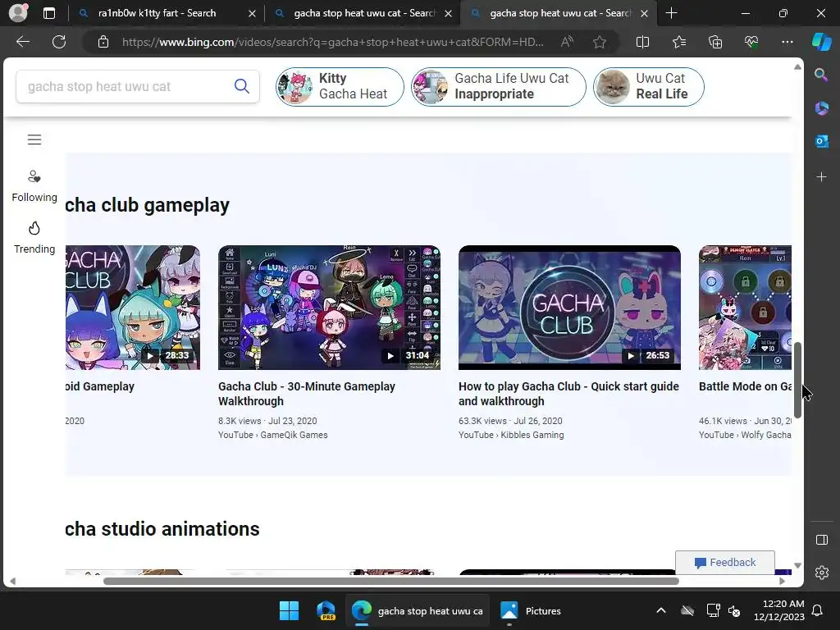Open the muted volume tray icon
This screenshot has height=630, width=840.
pyautogui.click(x=734, y=610)
